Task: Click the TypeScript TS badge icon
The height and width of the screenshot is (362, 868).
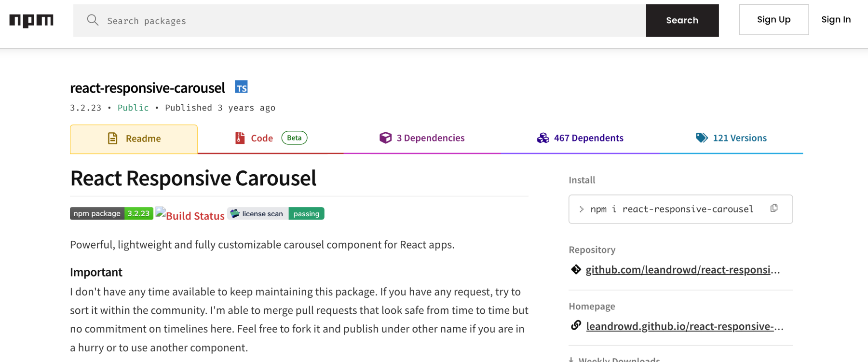Action: [x=241, y=87]
